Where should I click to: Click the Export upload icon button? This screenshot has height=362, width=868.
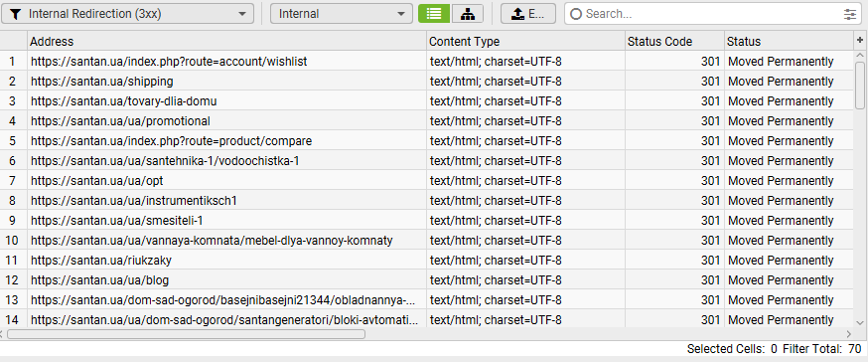(x=528, y=14)
